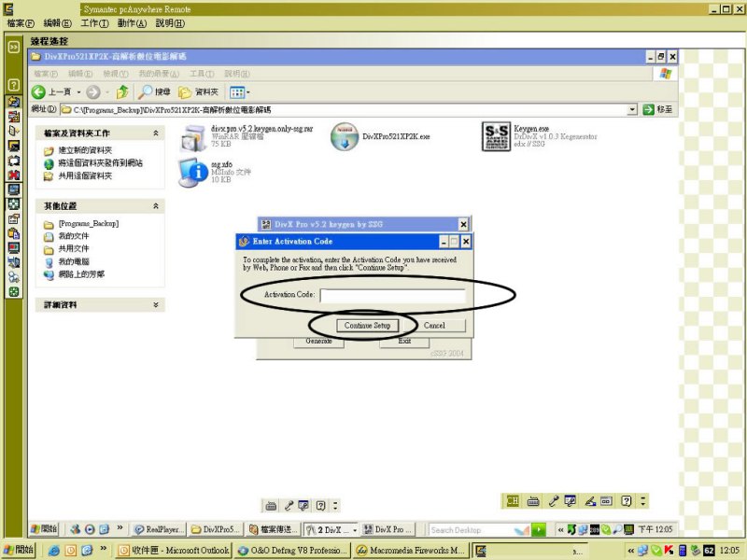Open Explorer 我的最愛(A) menu

click(159, 74)
